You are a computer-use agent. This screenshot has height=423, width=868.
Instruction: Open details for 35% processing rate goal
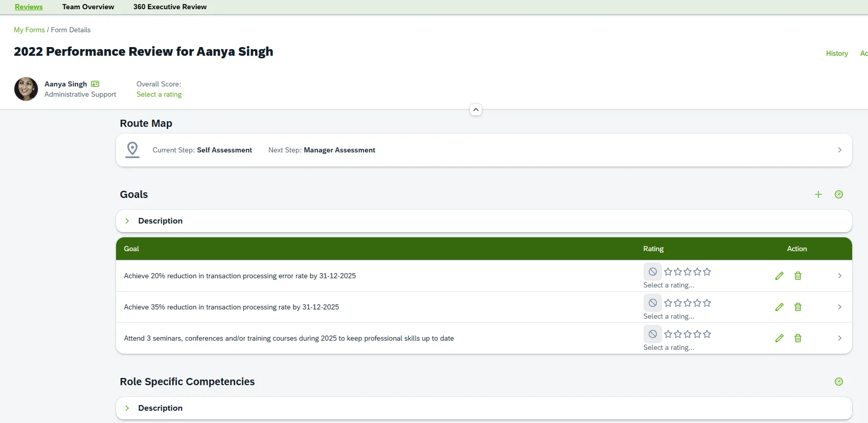pyautogui.click(x=839, y=307)
